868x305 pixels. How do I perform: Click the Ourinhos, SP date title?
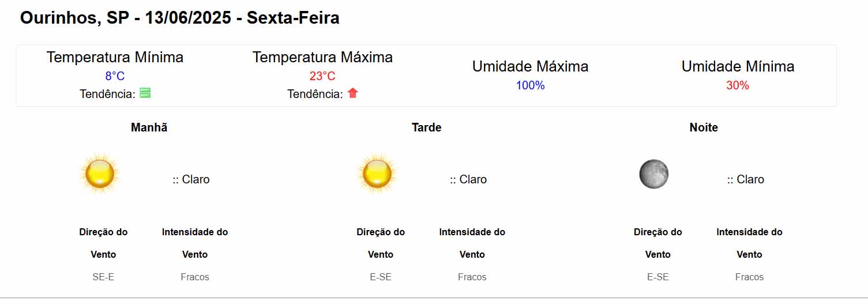click(179, 18)
